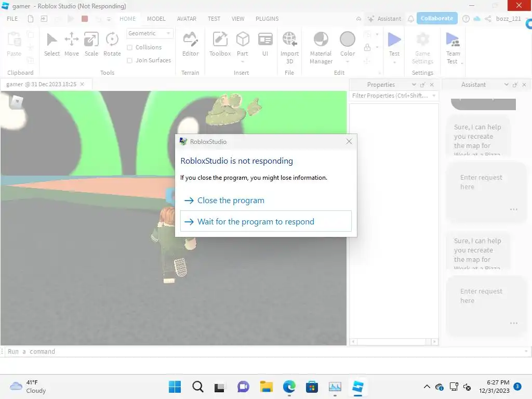Expand the Test dropdown arrow
This screenshot has width=532, height=399.
tap(394, 62)
